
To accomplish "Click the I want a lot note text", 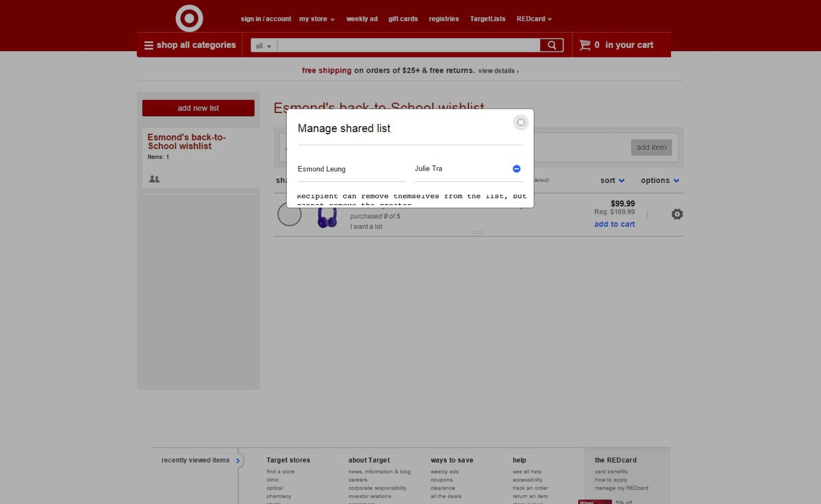I will click(366, 227).
